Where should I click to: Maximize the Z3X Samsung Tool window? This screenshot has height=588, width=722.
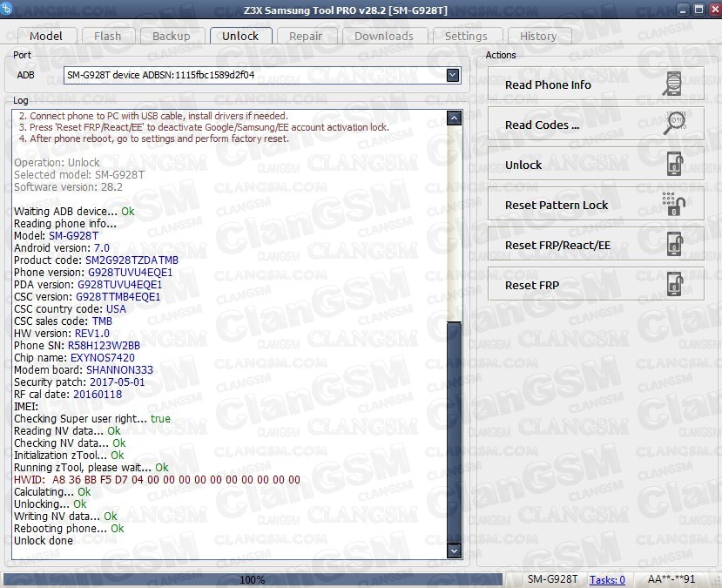(698, 10)
